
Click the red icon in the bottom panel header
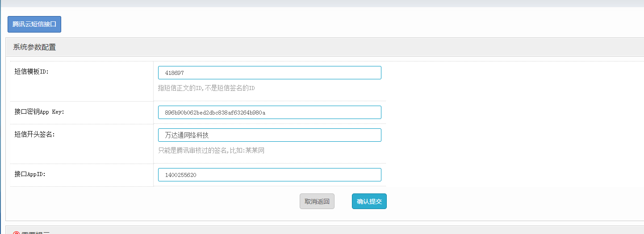point(17,232)
